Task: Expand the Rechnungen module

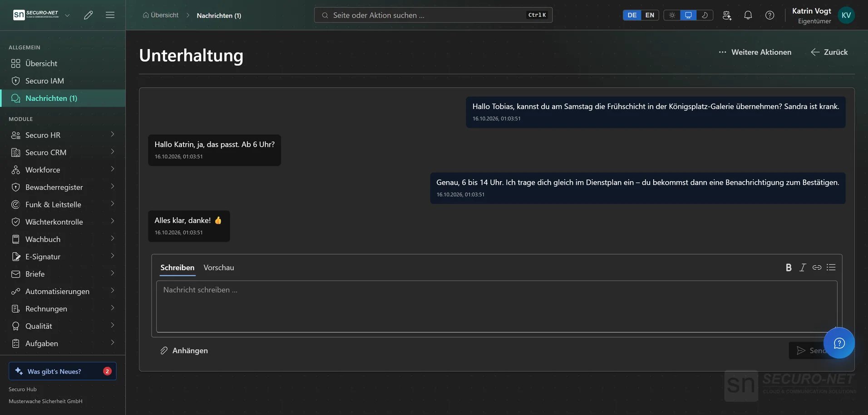Action: pos(63,309)
